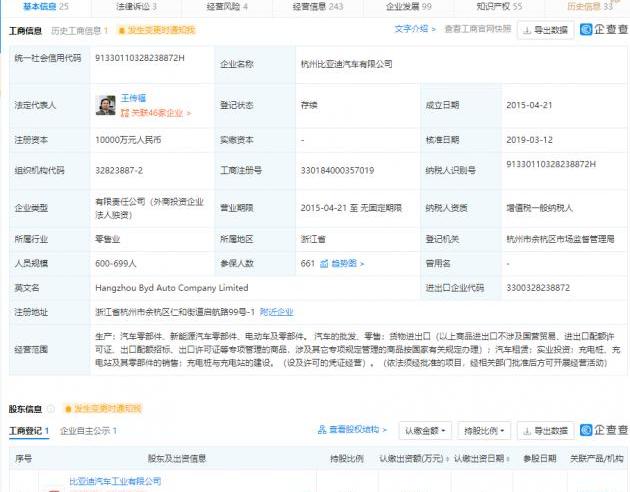Image resolution: width=630 pixels, height=492 pixels.
Task: Select the 企业发展 tab
Action: [x=409, y=6]
